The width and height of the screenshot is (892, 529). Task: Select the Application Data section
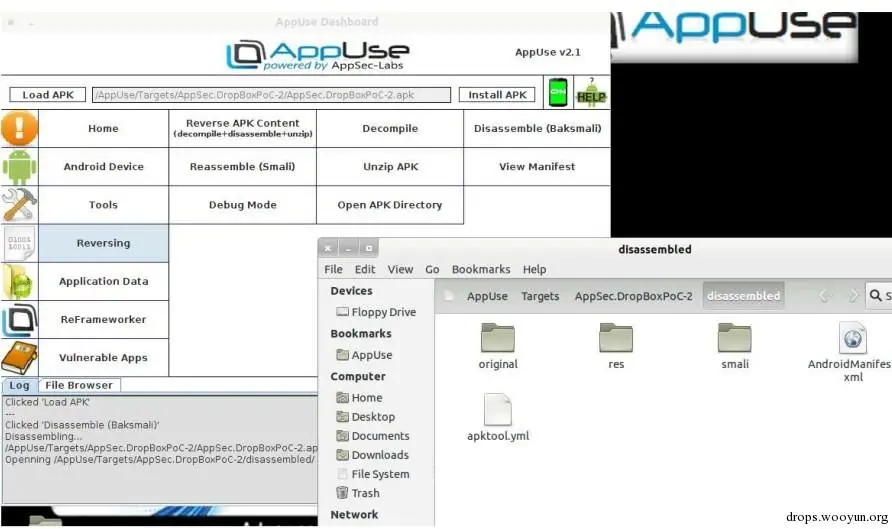click(x=104, y=281)
